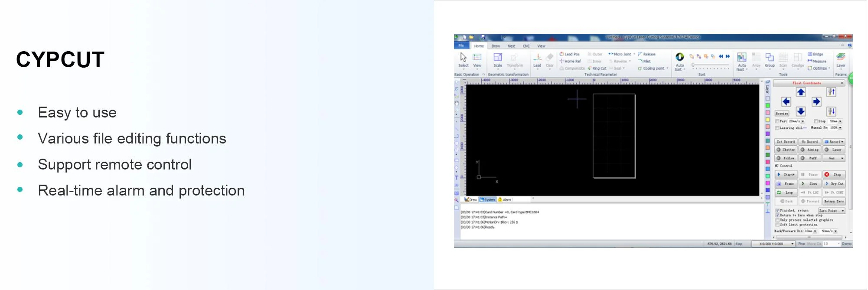Jog left with the blue left arrow
Screen dimensions: 868x290
[x=786, y=101]
